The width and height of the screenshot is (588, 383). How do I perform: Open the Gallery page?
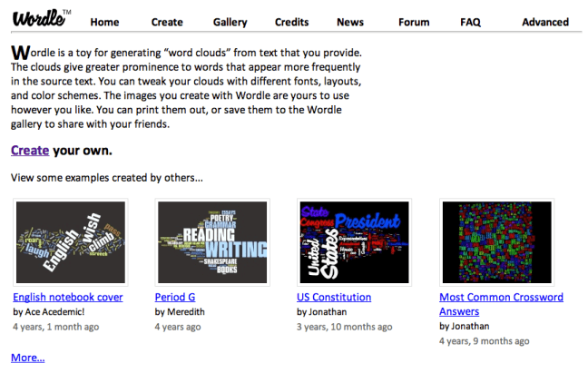pos(230,22)
